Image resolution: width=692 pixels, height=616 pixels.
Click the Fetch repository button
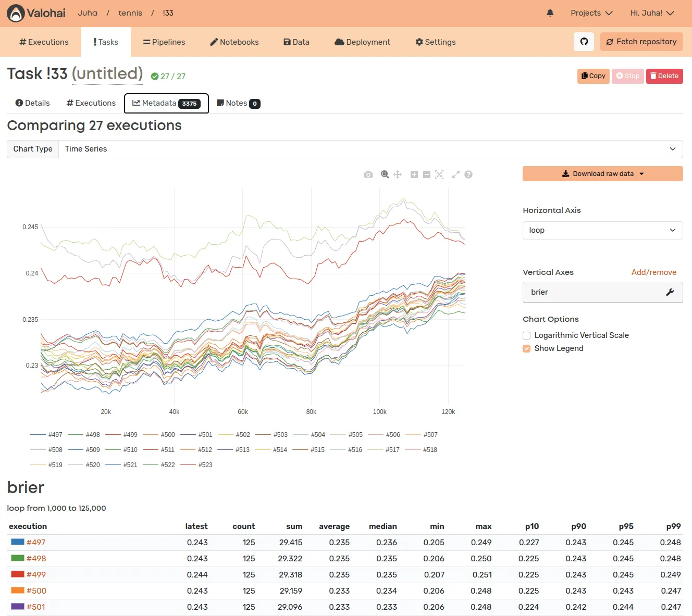point(641,42)
